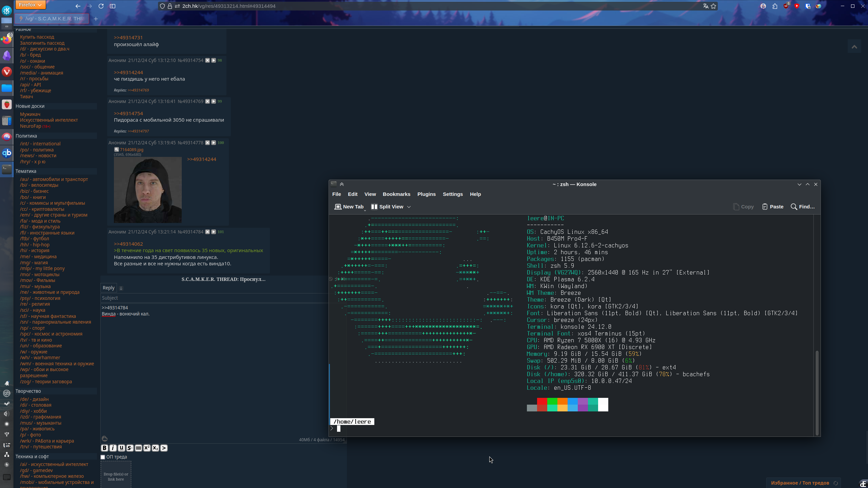Open the Firefox menu dropdown button

(31, 5)
